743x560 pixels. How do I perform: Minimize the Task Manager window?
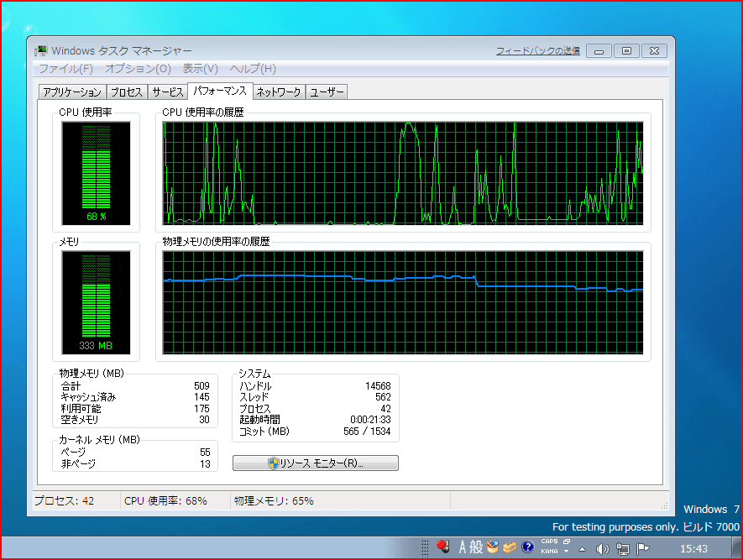pos(599,50)
